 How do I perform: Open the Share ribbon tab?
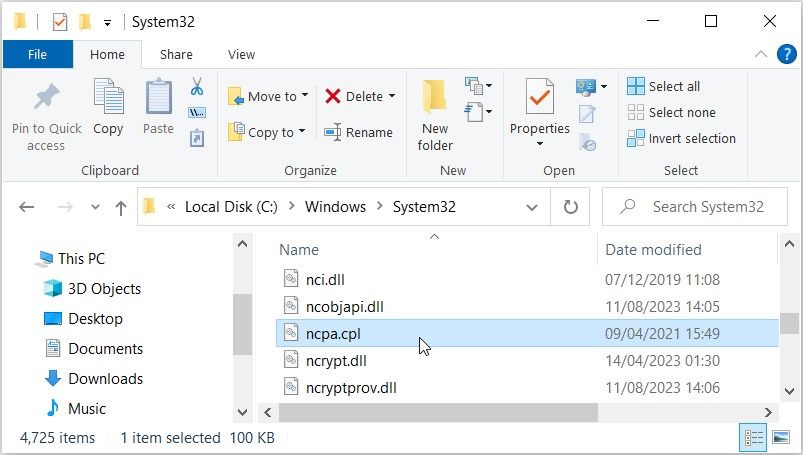(176, 55)
